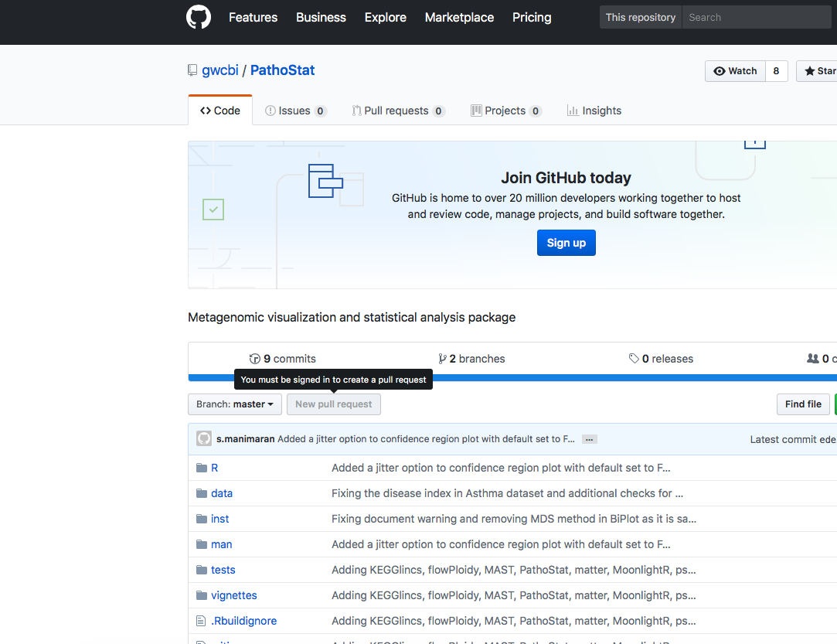Click the Issues tab icon

coord(270,111)
